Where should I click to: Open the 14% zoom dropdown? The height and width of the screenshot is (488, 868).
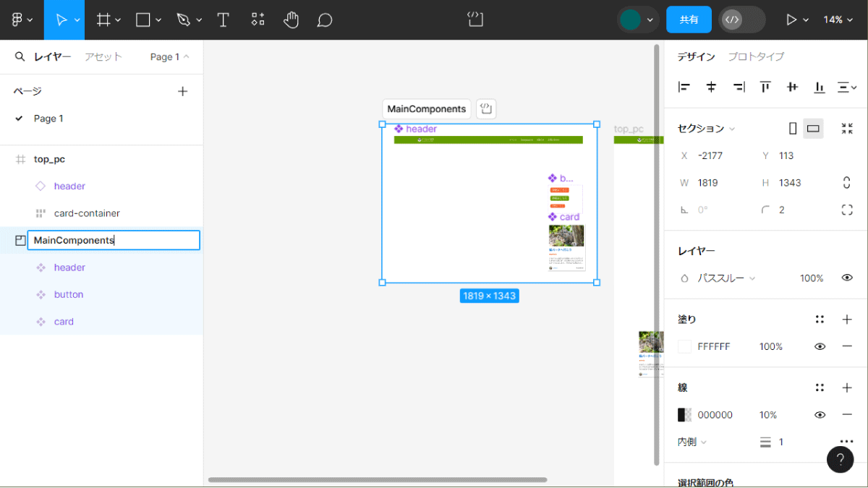click(838, 20)
